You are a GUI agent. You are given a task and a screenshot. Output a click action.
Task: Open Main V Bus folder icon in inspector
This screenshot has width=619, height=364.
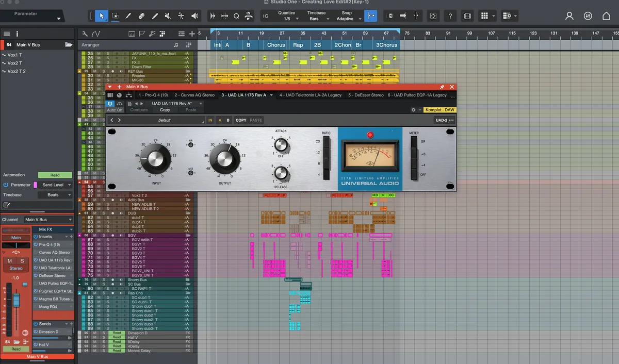(x=69, y=45)
